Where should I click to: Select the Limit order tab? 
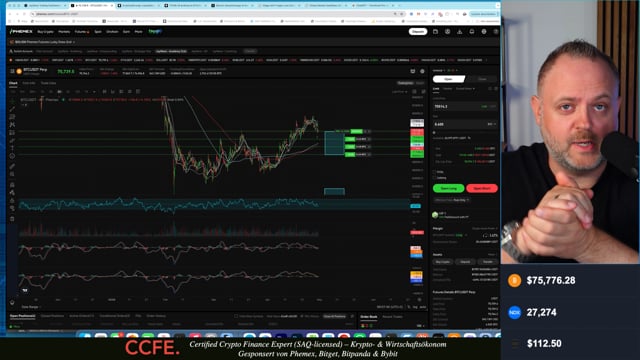[x=436, y=88]
